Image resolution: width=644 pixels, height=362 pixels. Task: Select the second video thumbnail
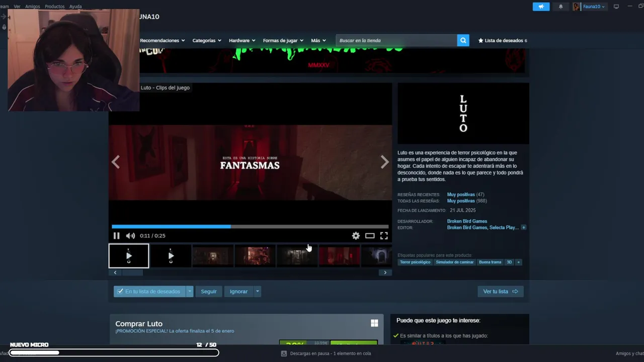point(171,256)
